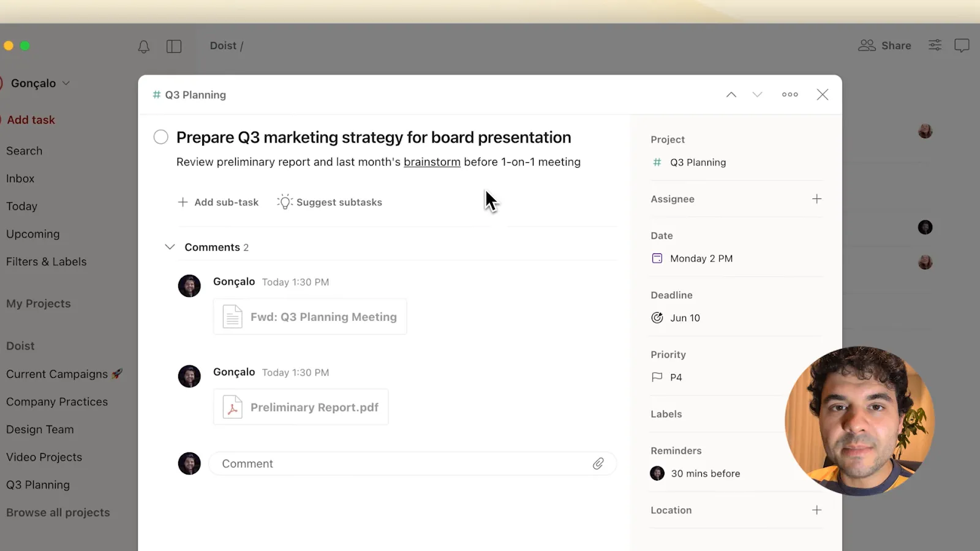Open the Today view
The width and height of the screenshot is (980, 551).
21,206
